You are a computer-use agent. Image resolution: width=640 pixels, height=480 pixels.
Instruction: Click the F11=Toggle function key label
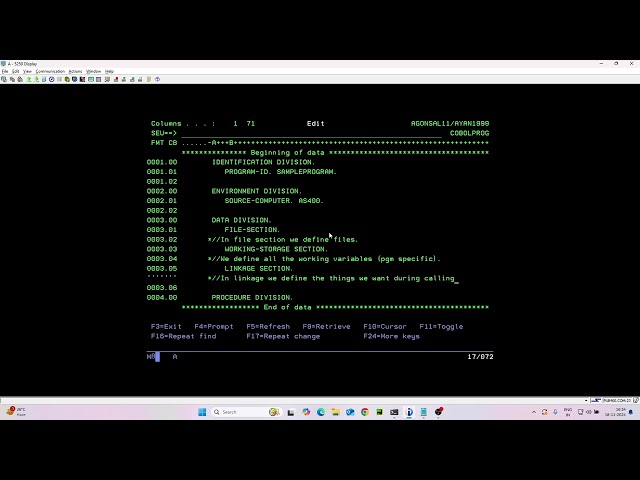point(441,327)
